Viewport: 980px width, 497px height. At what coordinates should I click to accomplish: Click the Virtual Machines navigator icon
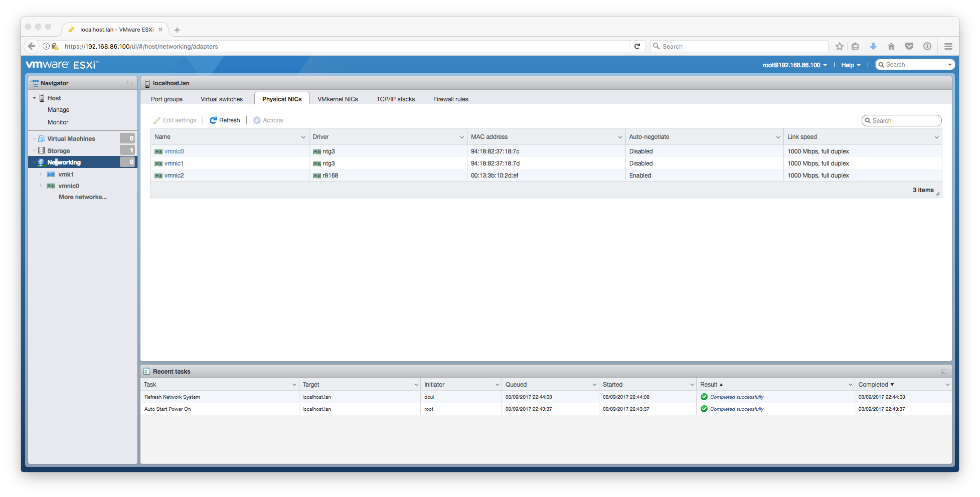[42, 139]
